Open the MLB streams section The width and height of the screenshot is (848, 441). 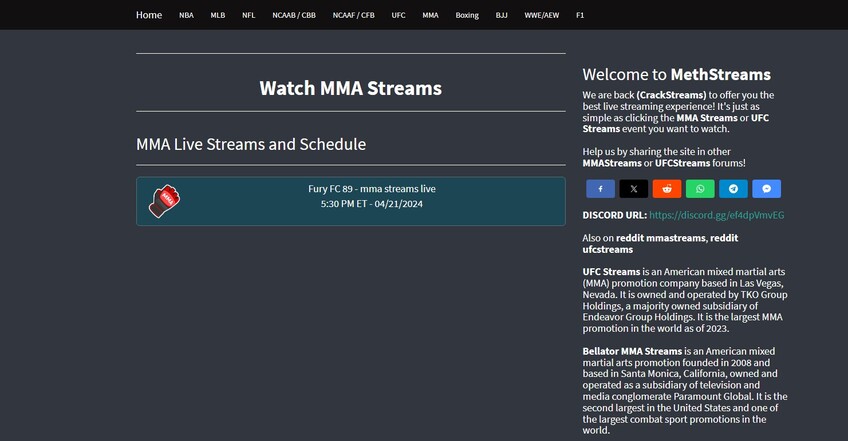pos(217,15)
